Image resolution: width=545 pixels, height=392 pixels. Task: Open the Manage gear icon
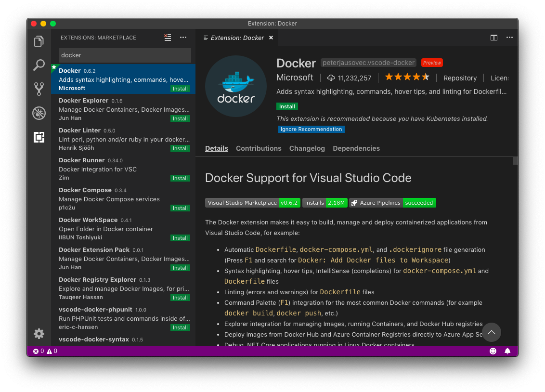click(39, 334)
